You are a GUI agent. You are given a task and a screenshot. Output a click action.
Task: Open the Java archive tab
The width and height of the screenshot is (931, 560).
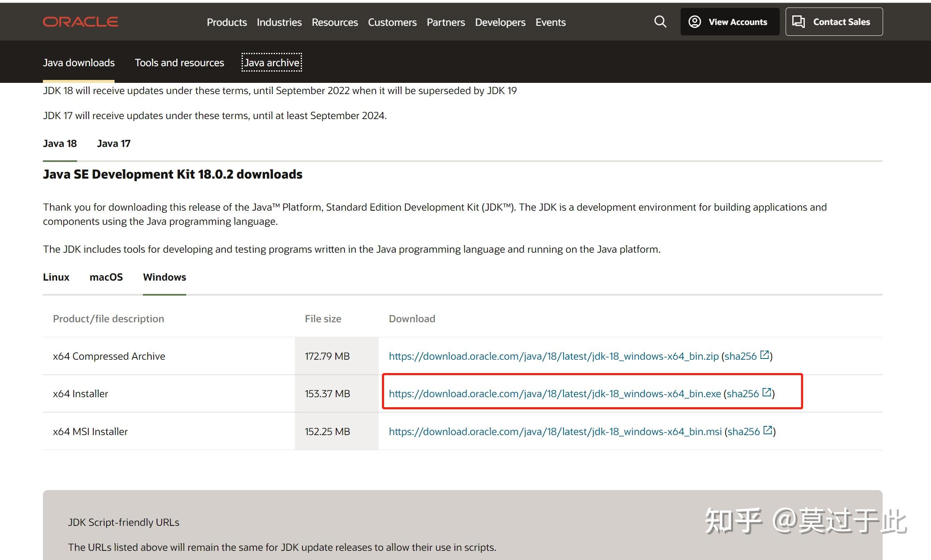point(272,62)
